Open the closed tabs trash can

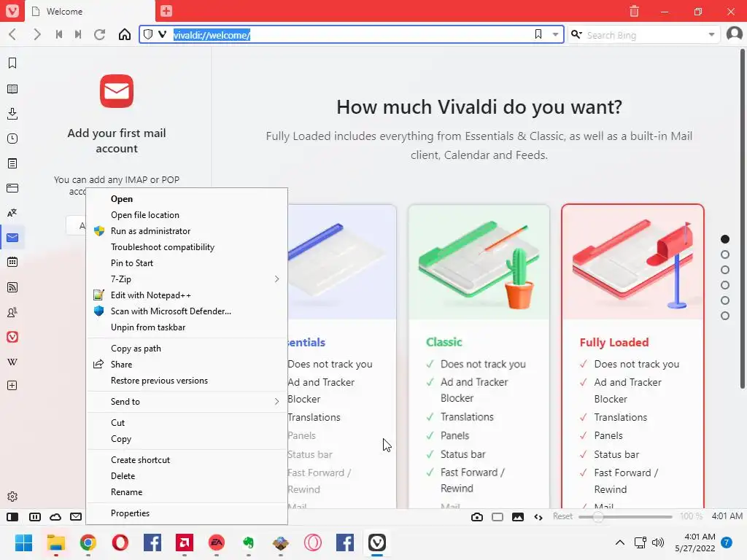coord(634,11)
